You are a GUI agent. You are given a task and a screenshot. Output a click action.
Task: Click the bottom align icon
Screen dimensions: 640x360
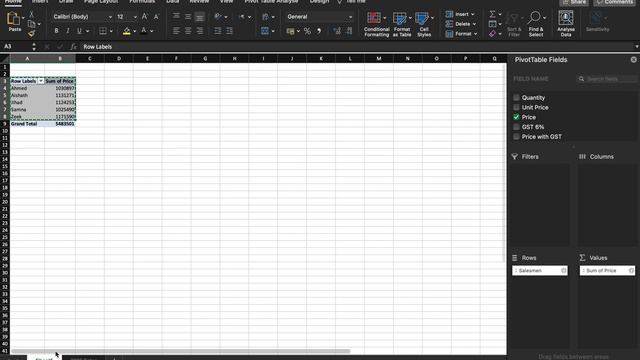coord(200,16)
